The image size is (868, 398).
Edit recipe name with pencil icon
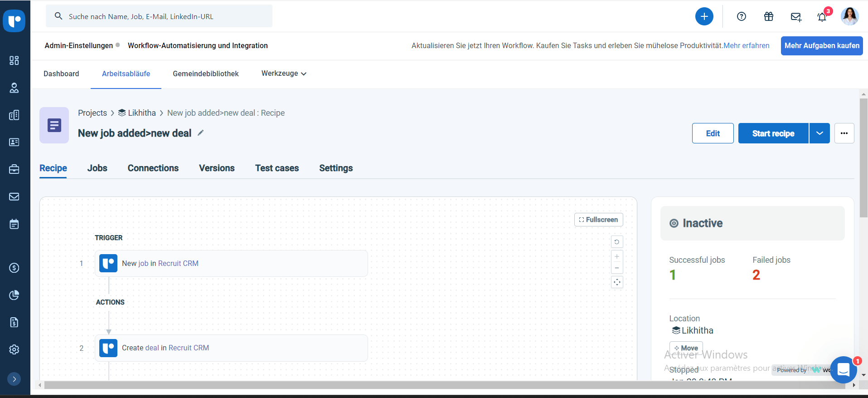[201, 133]
